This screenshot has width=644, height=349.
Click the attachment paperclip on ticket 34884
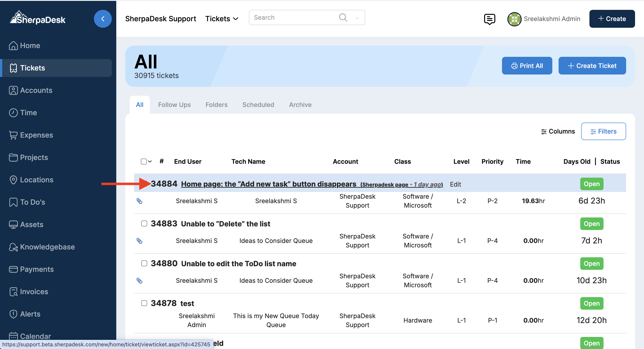(x=139, y=201)
